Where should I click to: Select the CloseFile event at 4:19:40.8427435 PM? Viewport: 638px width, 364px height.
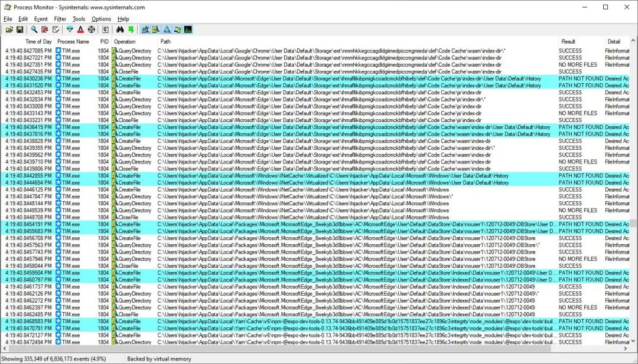point(315,71)
